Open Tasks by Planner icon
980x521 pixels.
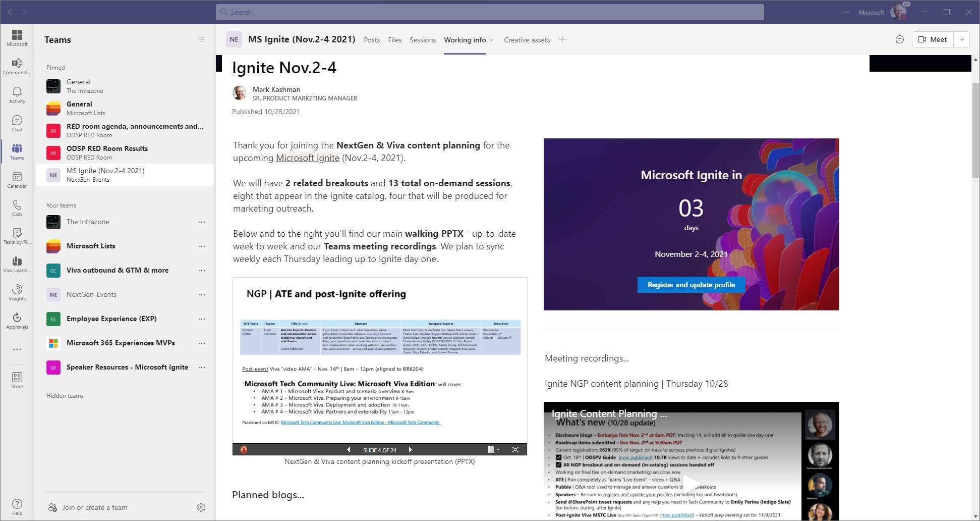[17, 236]
